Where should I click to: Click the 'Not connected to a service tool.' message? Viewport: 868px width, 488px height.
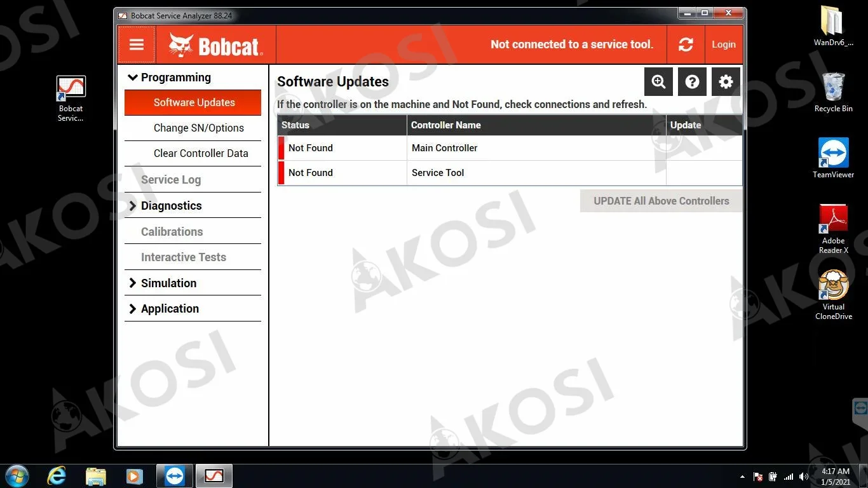[572, 44]
